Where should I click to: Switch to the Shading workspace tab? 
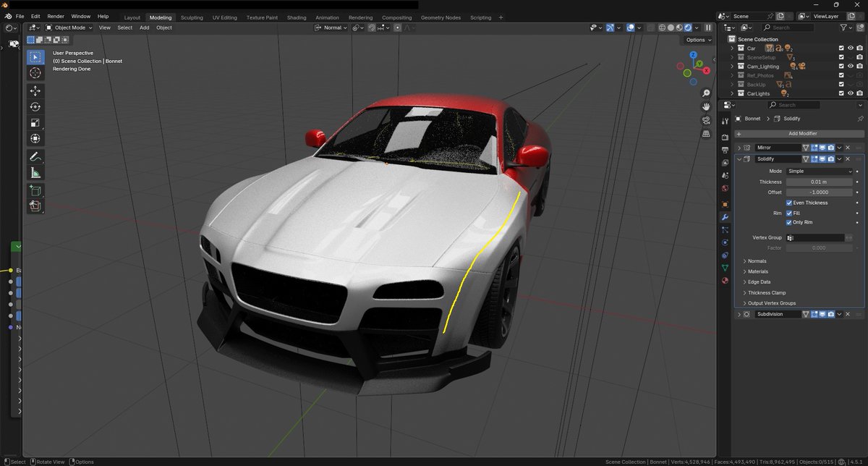(297, 17)
